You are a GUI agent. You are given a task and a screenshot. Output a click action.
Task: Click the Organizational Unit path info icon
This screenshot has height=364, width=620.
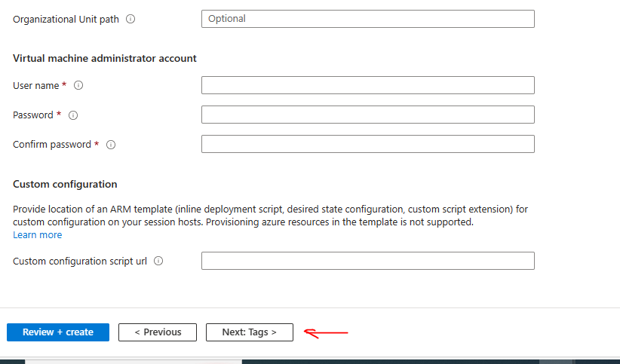[x=130, y=20]
